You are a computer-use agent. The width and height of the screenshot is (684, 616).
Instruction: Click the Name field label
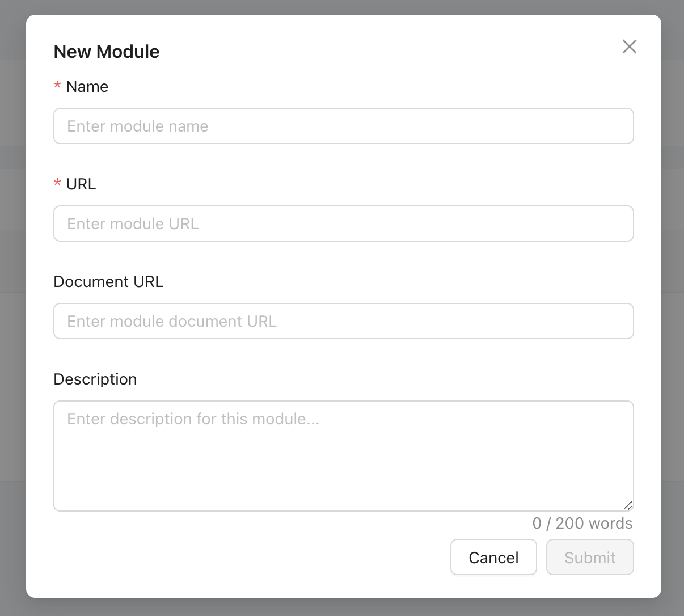(x=87, y=86)
